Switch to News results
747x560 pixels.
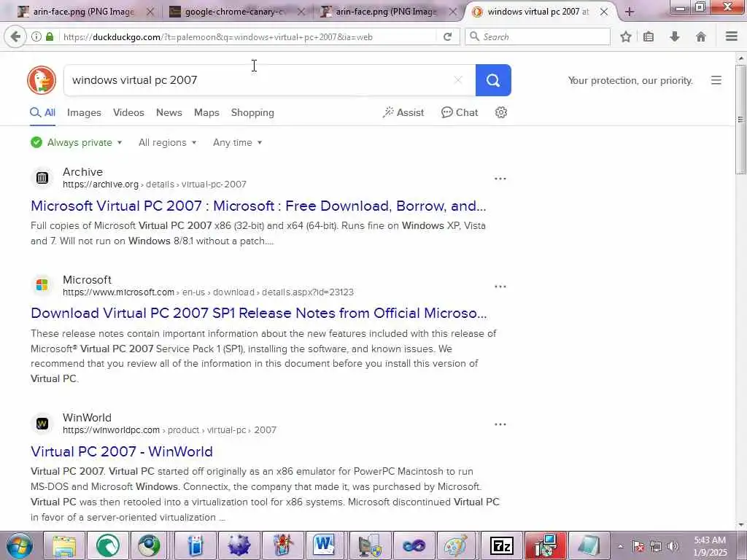[x=169, y=113]
